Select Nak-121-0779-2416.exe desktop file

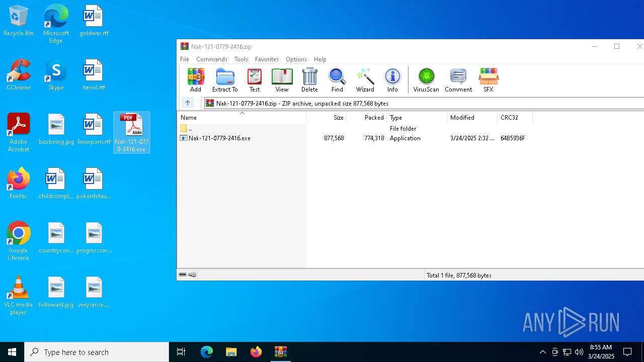132,133
